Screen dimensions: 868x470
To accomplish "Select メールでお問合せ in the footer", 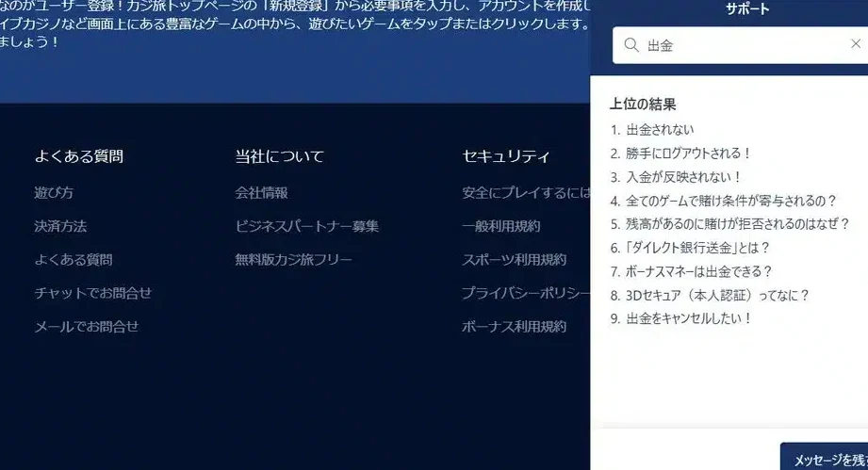I will (86, 327).
